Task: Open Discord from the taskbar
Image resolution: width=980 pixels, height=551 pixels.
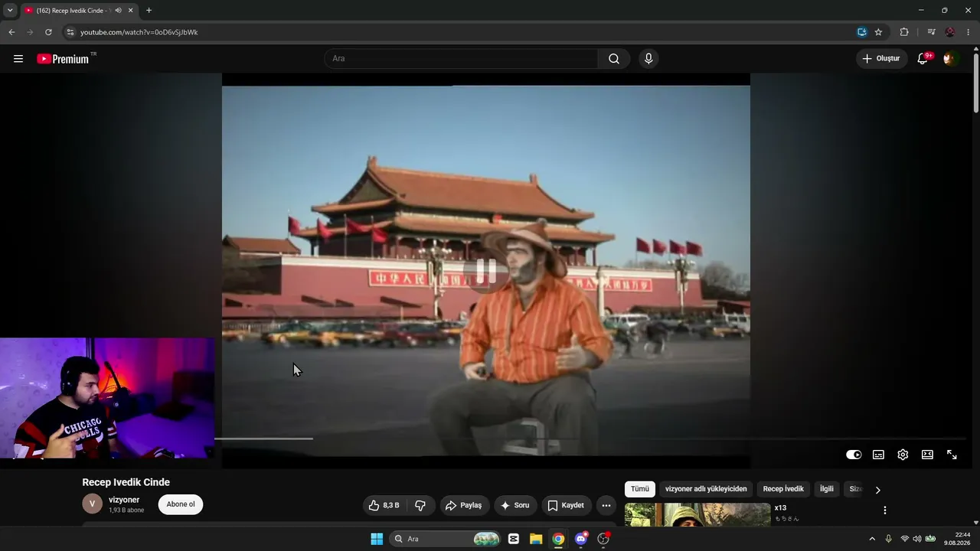Action: tap(581, 539)
